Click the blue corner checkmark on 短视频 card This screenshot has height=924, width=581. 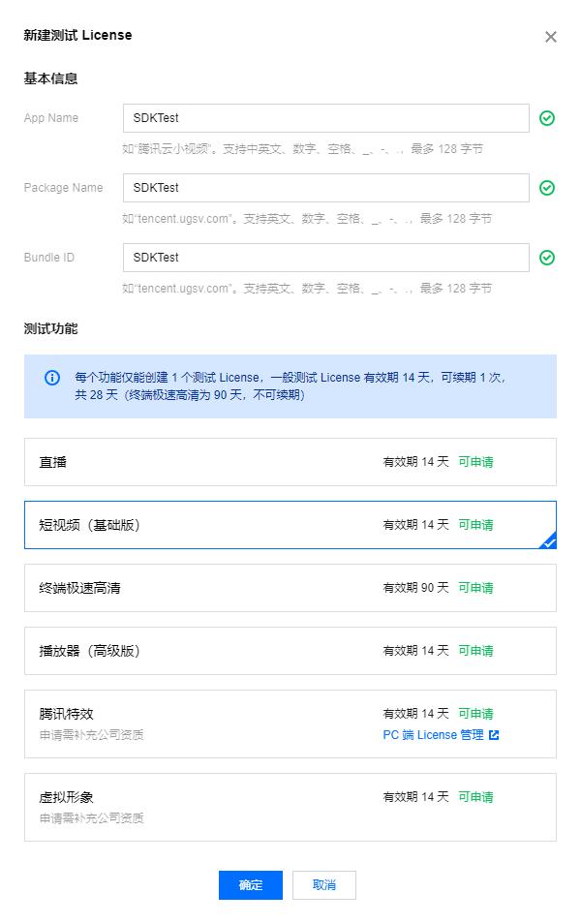click(x=549, y=541)
